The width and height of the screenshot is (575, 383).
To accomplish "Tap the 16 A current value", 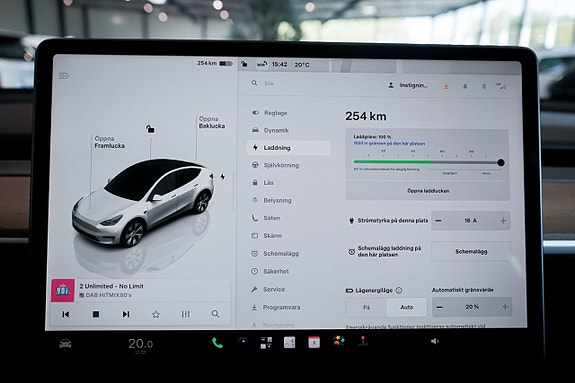I will click(x=470, y=220).
